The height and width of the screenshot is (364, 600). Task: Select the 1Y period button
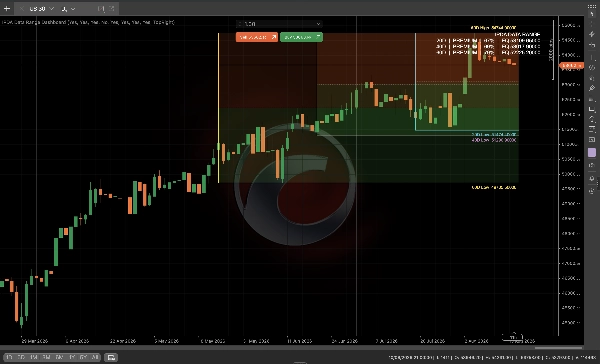72,357
